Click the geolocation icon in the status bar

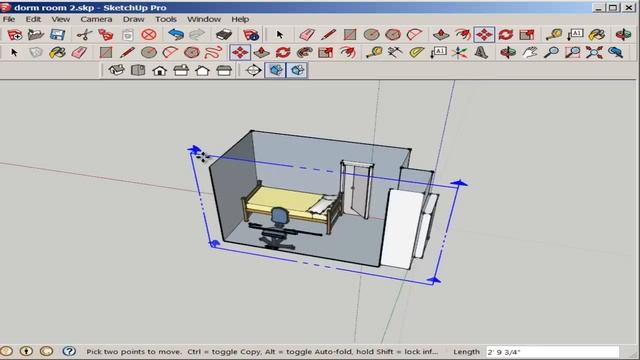click(x=6, y=351)
